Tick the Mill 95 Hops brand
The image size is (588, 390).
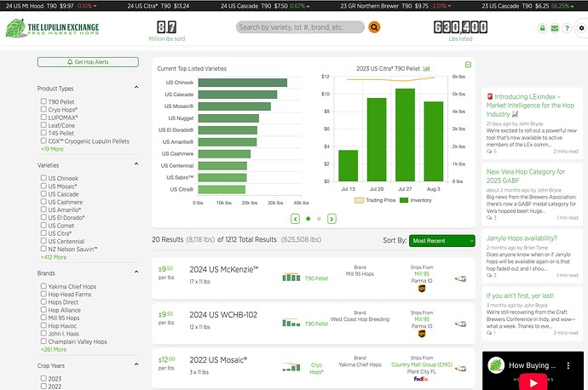pos(43,318)
